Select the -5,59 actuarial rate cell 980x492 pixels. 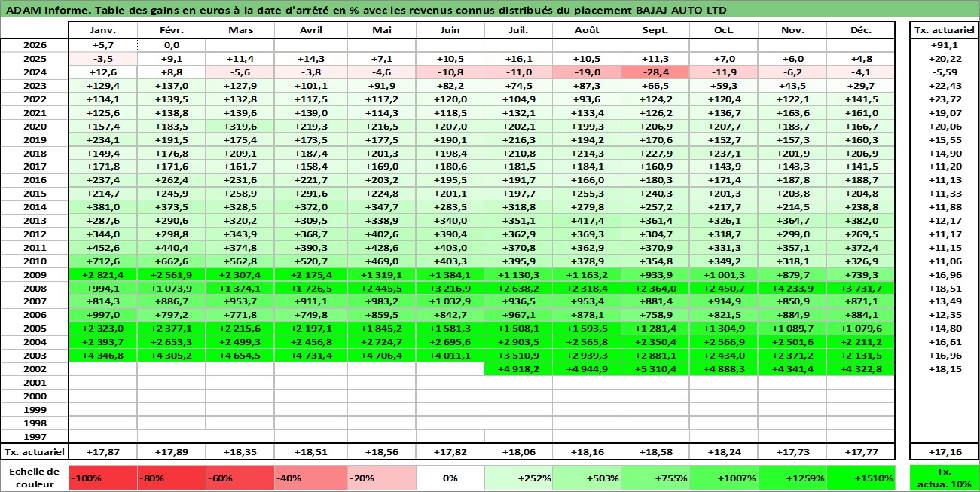pos(944,72)
